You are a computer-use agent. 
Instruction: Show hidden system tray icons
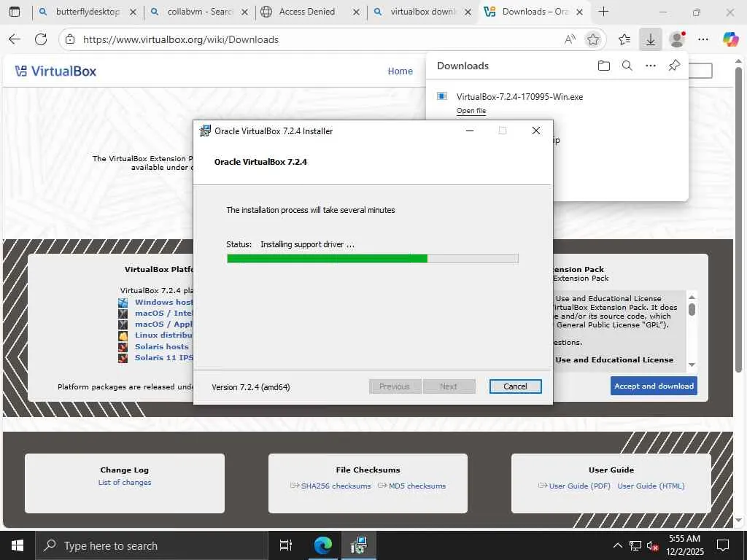tap(617, 545)
